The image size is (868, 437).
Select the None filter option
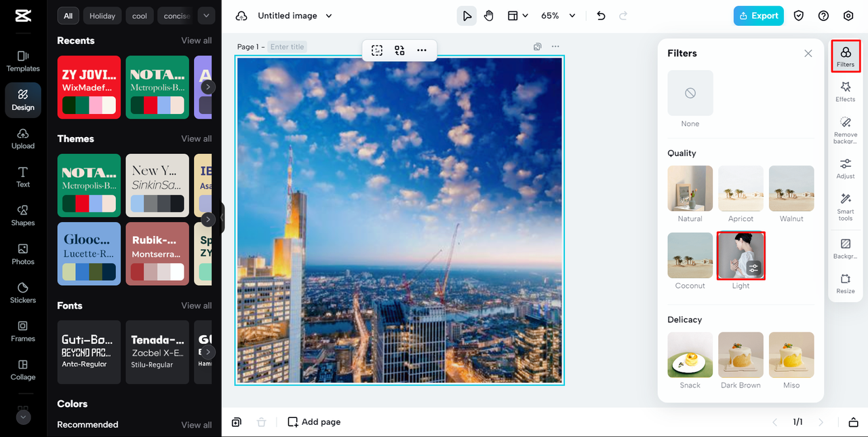[x=690, y=93]
